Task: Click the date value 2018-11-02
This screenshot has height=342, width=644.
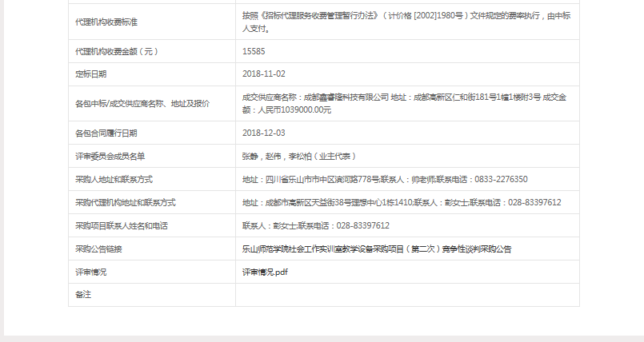Action: tap(263, 74)
